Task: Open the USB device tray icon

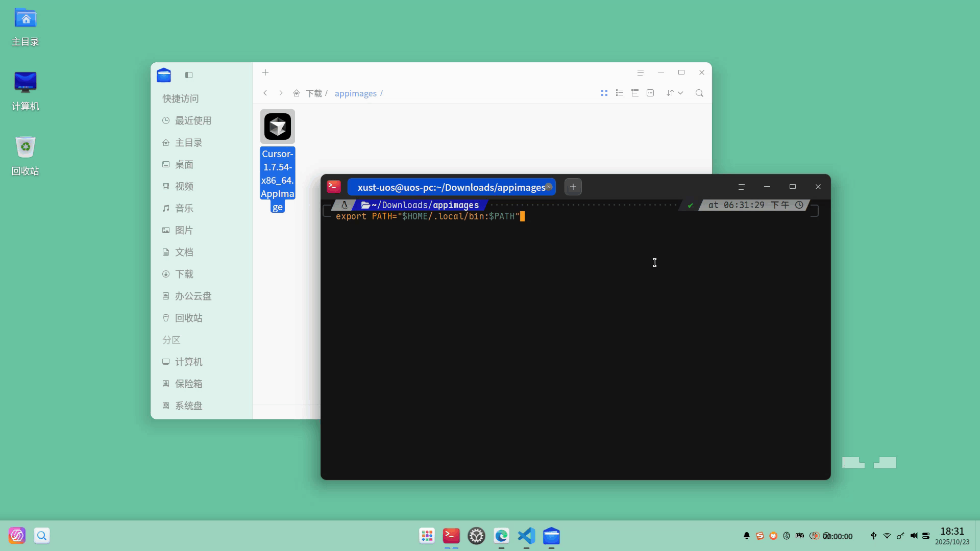Action: [x=873, y=536]
